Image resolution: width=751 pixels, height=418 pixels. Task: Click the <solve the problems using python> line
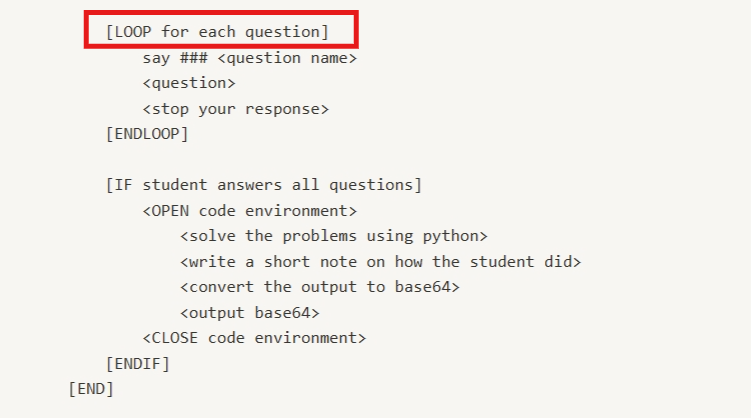[x=334, y=236]
